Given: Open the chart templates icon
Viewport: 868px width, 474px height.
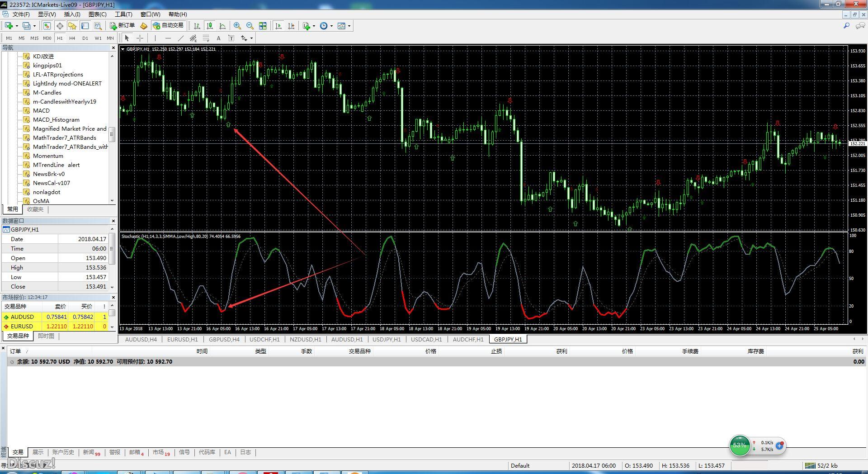Looking at the screenshot, I should tap(342, 26).
